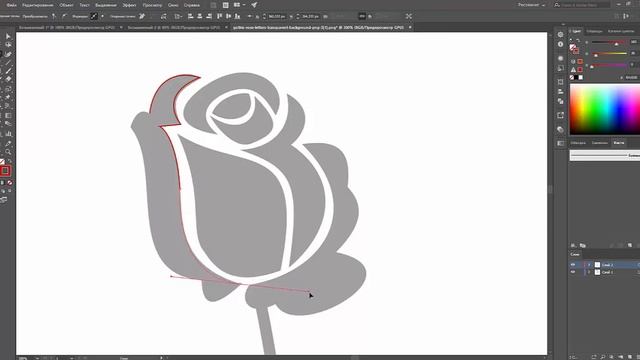Hide the Слой 1 layer with its eye

click(573, 272)
